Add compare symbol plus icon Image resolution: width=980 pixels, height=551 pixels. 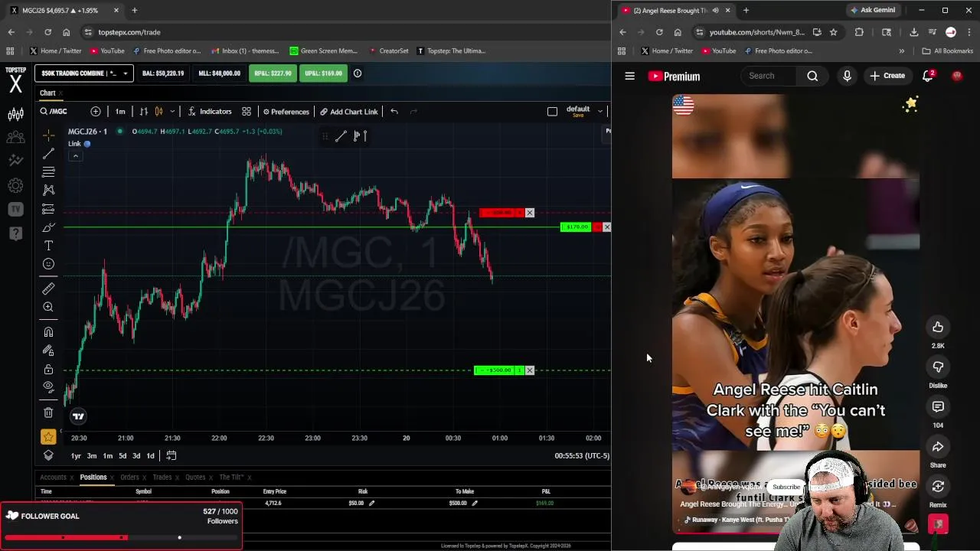point(96,112)
